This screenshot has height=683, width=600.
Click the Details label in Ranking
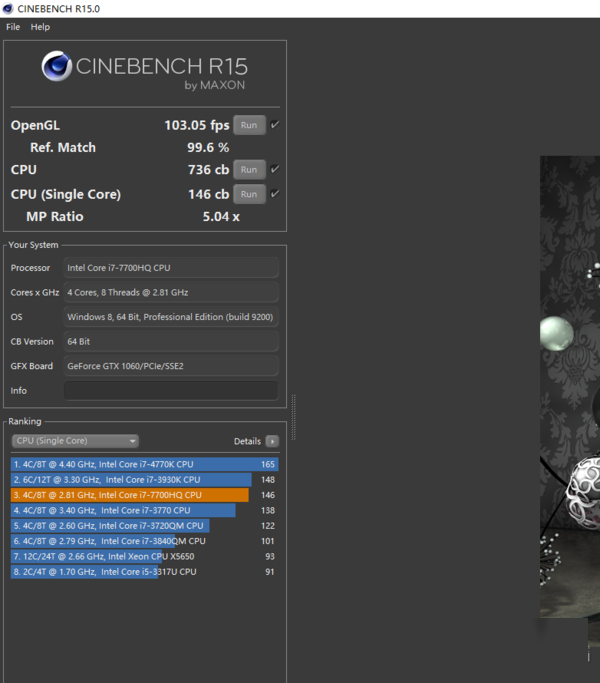tap(247, 441)
